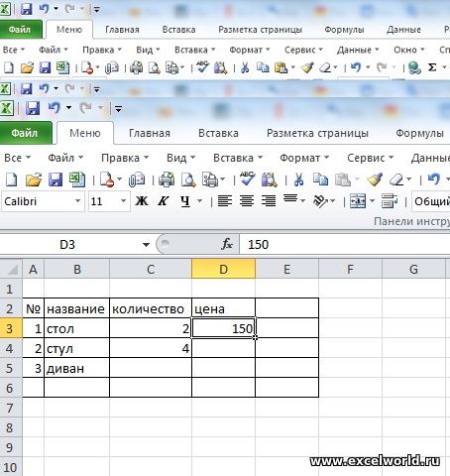The width and height of the screenshot is (450, 476).
Task: Toggle Italic К formatting
Action: click(x=164, y=201)
